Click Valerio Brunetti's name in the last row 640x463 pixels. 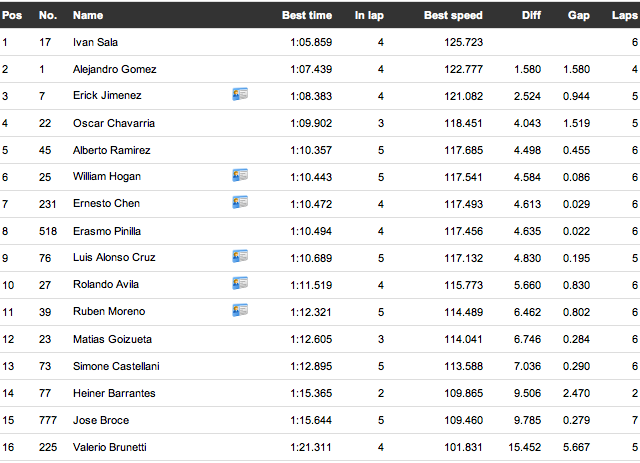[x=109, y=447]
